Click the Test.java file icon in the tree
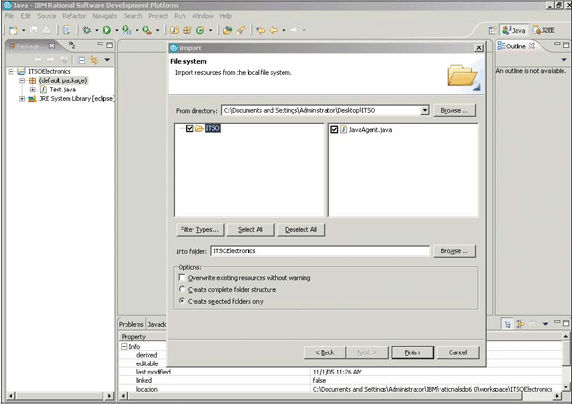Viewport: 572px width, 404px height. [x=43, y=89]
